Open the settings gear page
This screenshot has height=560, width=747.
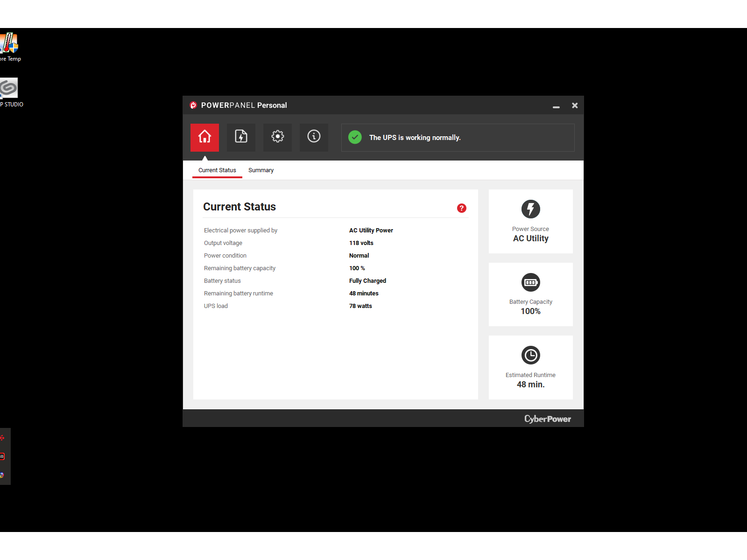point(277,137)
